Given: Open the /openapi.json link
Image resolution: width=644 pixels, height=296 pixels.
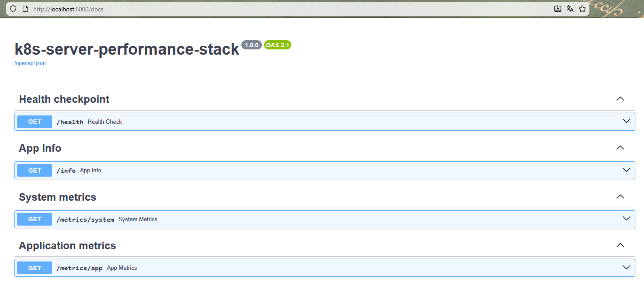Looking at the screenshot, I should pyautogui.click(x=30, y=63).
